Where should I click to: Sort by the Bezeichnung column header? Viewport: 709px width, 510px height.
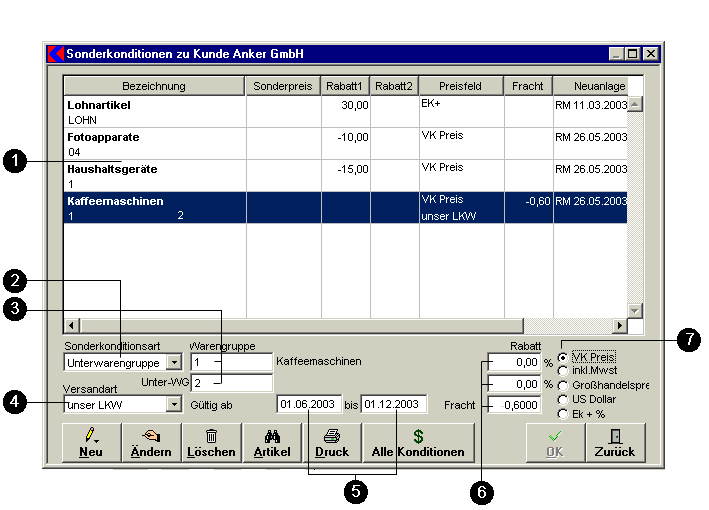pyautogui.click(x=154, y=86)
